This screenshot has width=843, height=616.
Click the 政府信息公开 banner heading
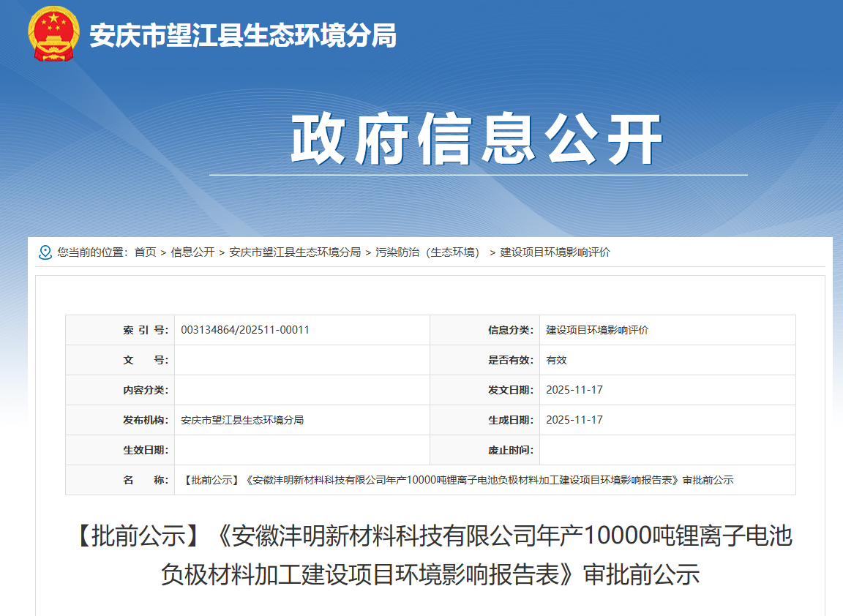[x=477, y=140]
